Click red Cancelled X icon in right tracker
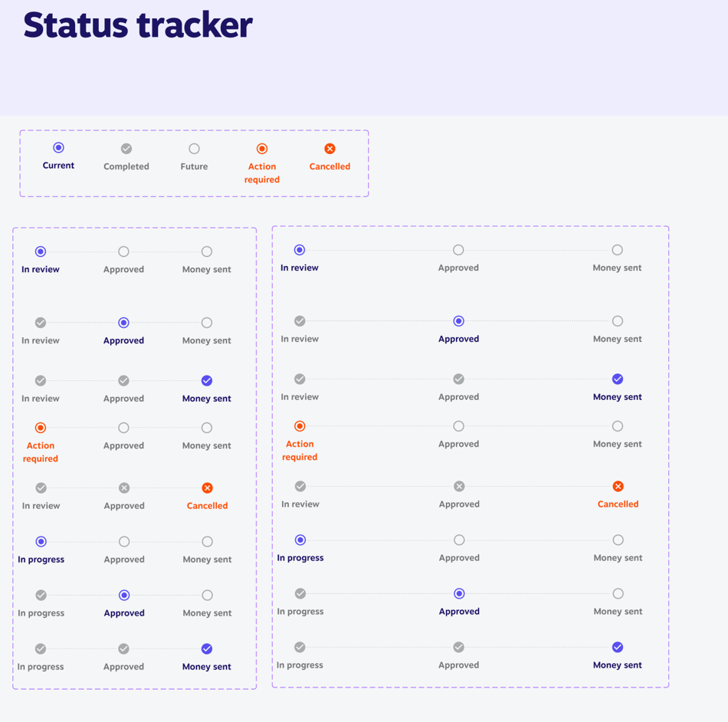728x722 pixels. point(618,487)
